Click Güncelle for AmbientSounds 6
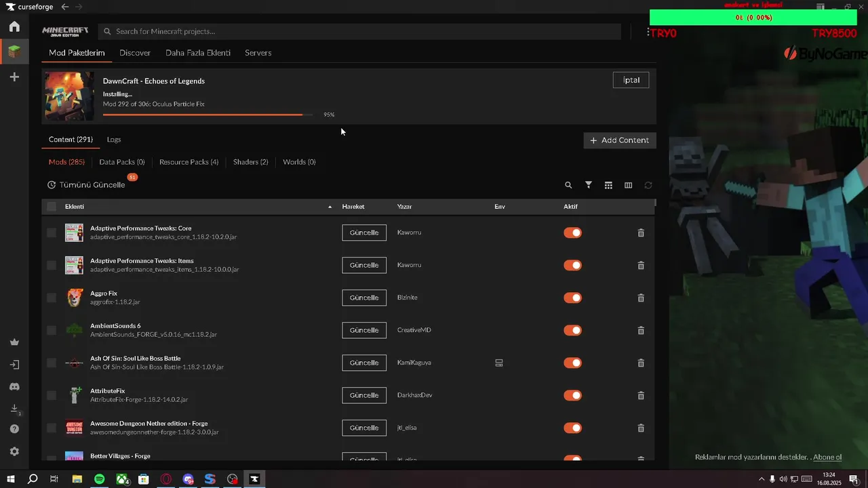This screenshot has height=488, width=868. pyautogui.click(x=364, y=330)
